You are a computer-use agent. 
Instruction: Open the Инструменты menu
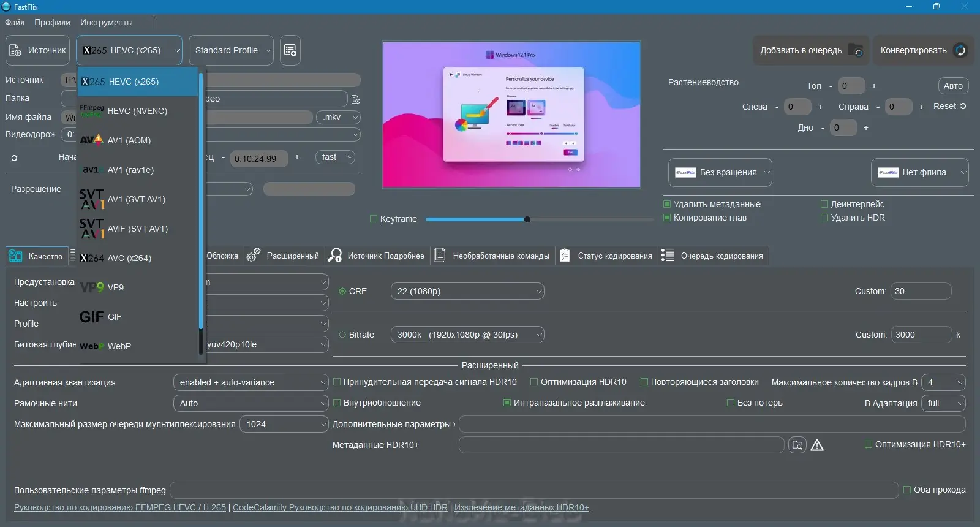coord(106,22)
